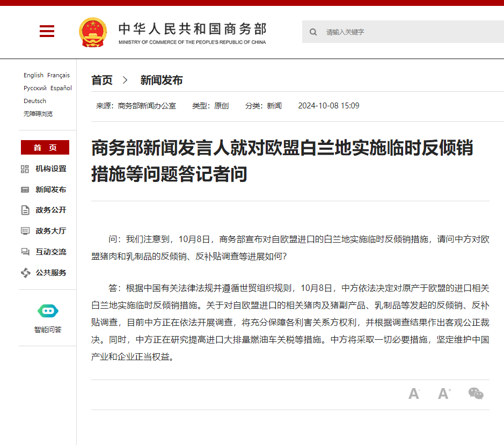Click 首页 in the breadcrumb
Screen dimensions: 504x445
(x=102, y=81)
